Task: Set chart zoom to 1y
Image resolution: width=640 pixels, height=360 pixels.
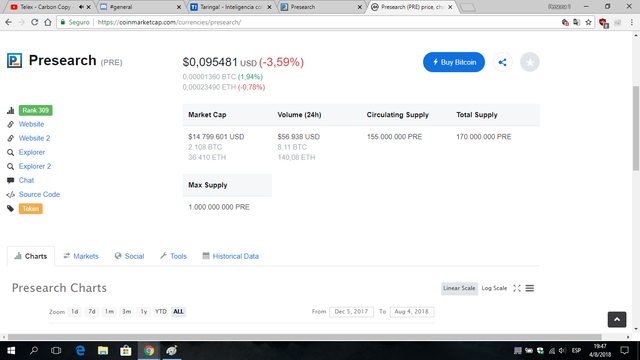Action: tap(144, 311)
